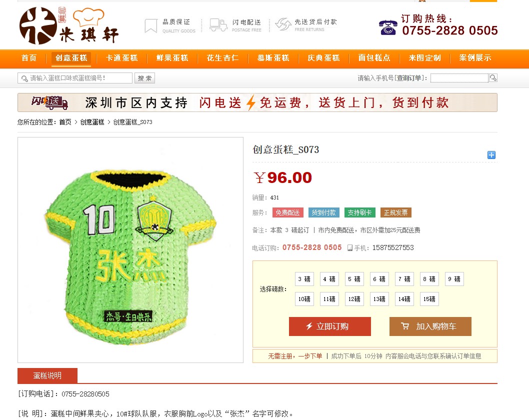This screenshot has width=529, height=420.
Task: Click the 立即订购 button
Action: coord(330,326)
